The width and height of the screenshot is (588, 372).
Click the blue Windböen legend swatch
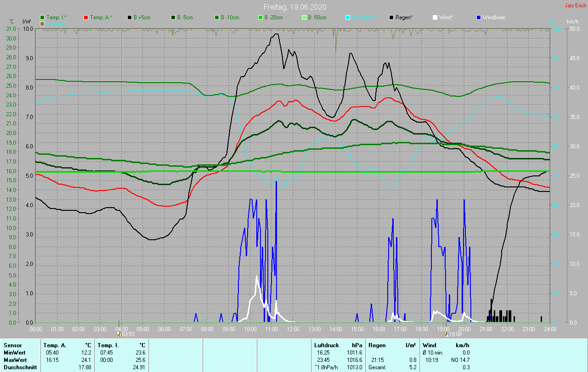click(x=479, y=17)
